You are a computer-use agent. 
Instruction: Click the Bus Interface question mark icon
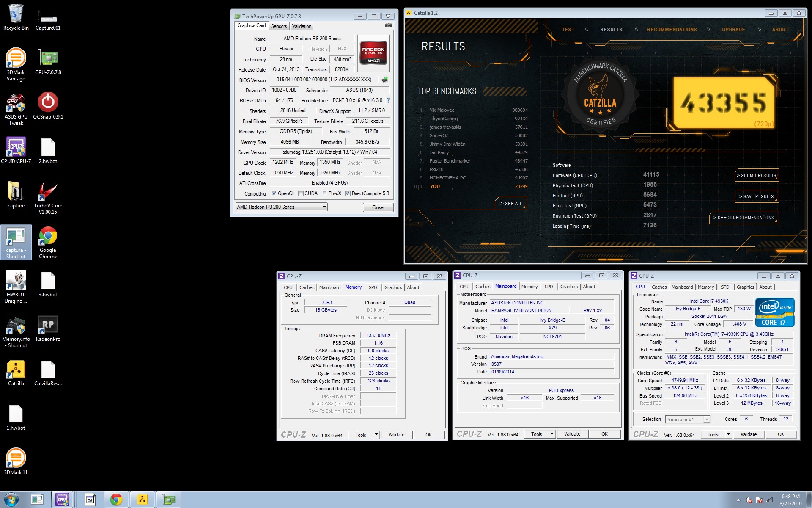388,100
